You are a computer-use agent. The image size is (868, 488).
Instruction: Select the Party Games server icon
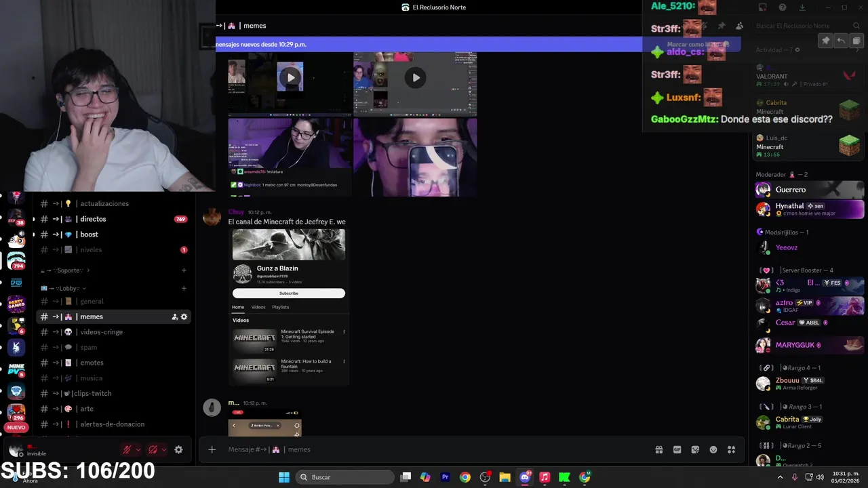(x=16, y=303)
